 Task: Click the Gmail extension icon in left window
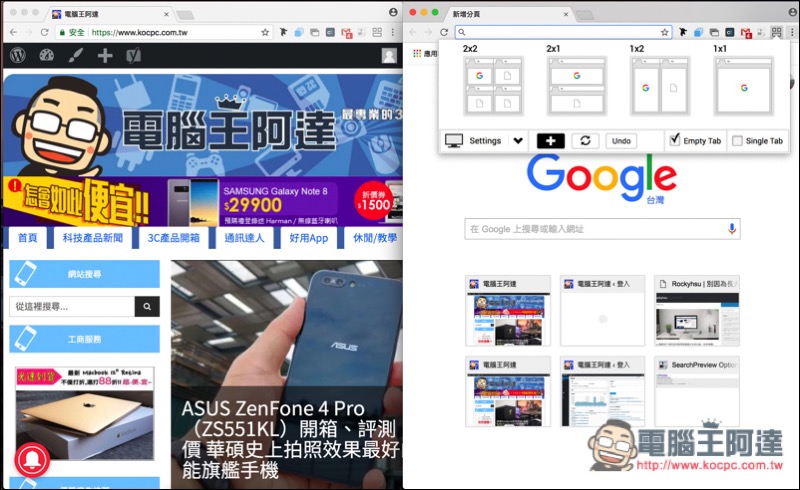click(346, 33)
